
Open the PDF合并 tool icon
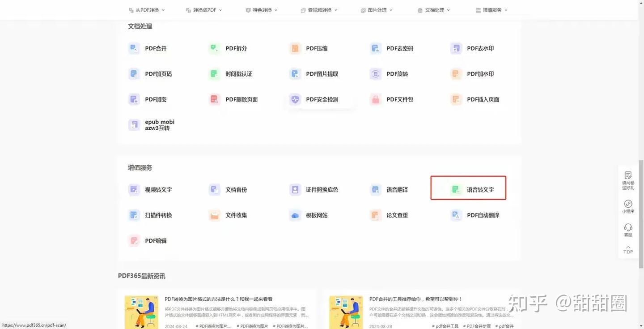pyautogui.click(x=134, y=48)
